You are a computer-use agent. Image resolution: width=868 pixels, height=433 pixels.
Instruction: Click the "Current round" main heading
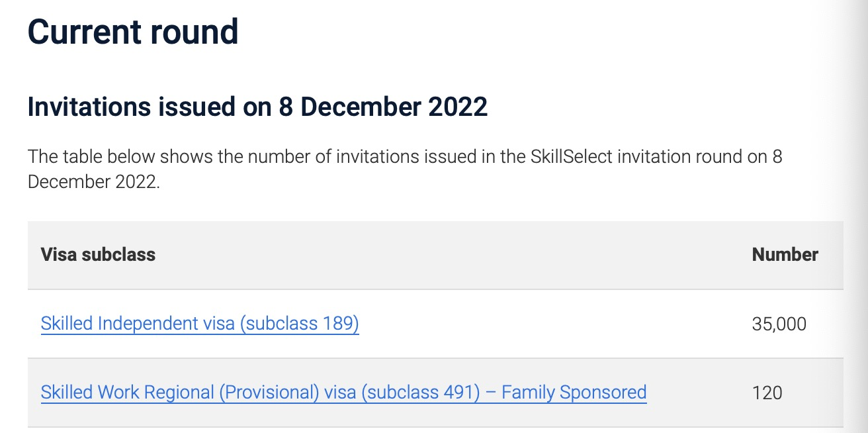133,32
